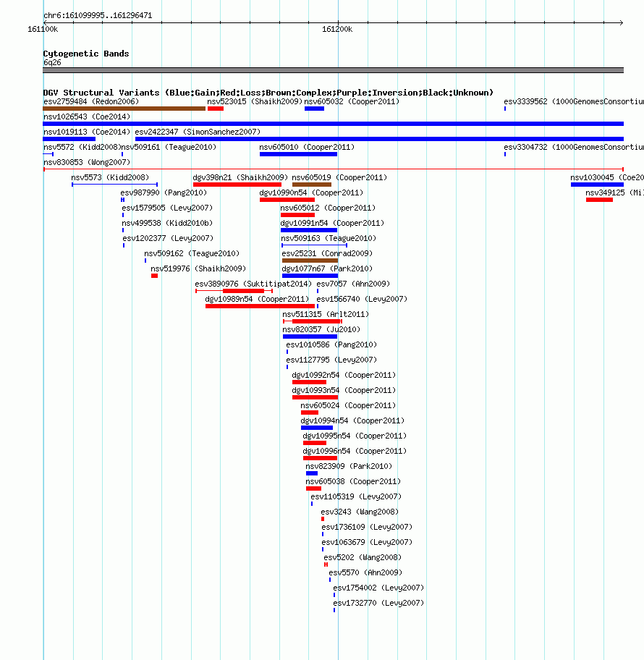This screenshot has height=660, width=644.
Task: Open dgv10990n54 (Cooper2011) variant
Action: tap(311, 192)
